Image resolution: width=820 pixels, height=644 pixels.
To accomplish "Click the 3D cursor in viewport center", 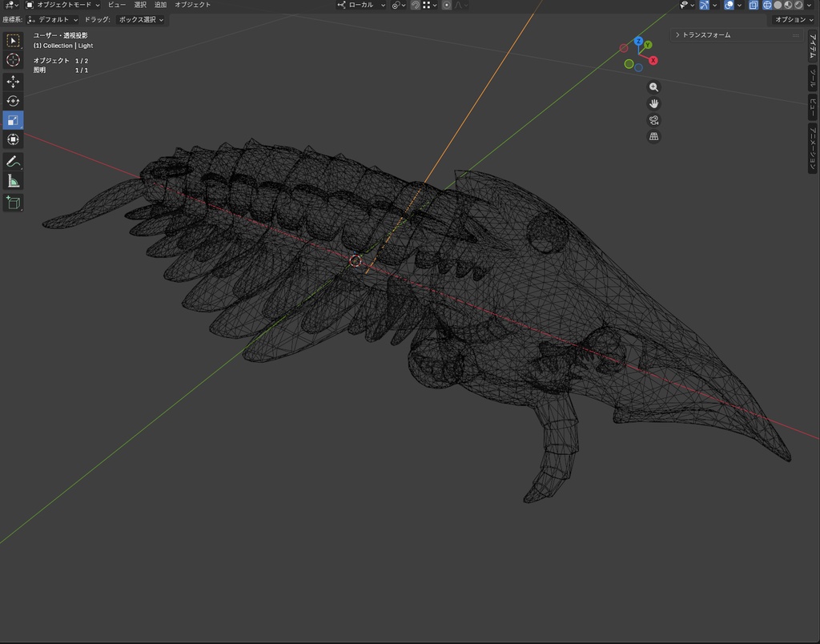I will pos(356,261).
